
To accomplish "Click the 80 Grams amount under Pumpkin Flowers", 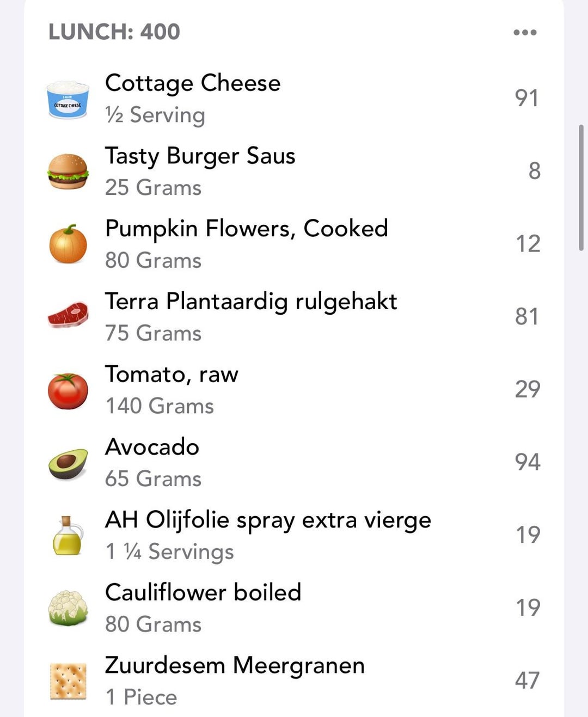I will (153, 260).
